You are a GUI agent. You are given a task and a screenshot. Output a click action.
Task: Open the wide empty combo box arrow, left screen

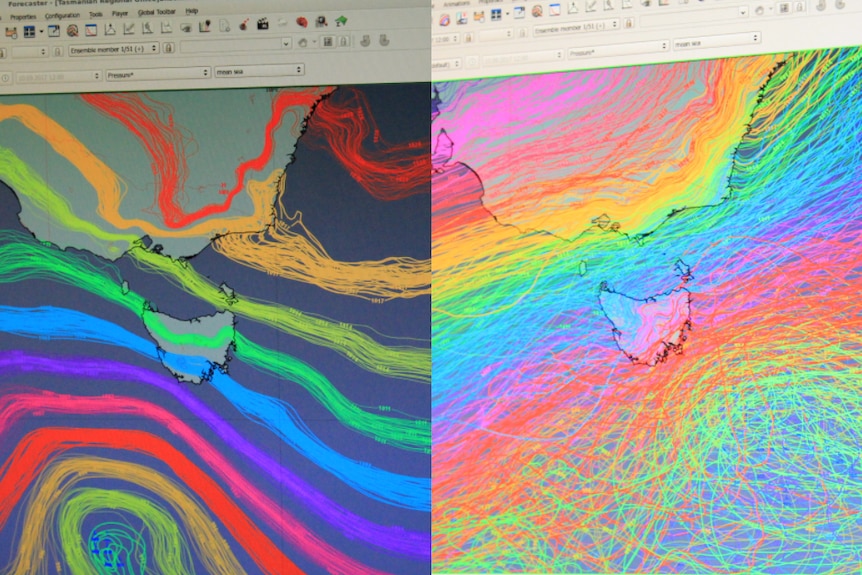pos(286,43)
